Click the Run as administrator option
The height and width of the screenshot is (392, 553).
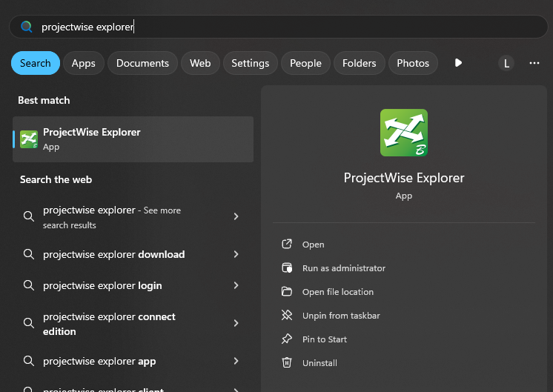343,268
